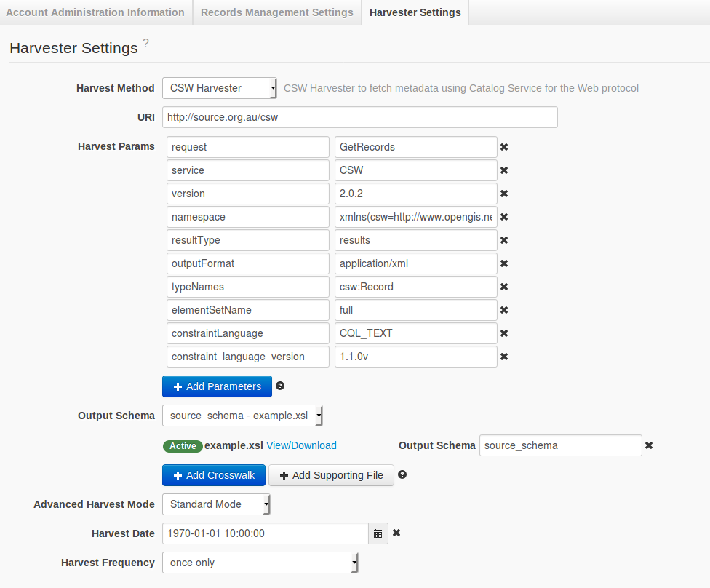710x588 pixels.
Task: Expand the Output Schema dropdown
Action: [242, 416]
